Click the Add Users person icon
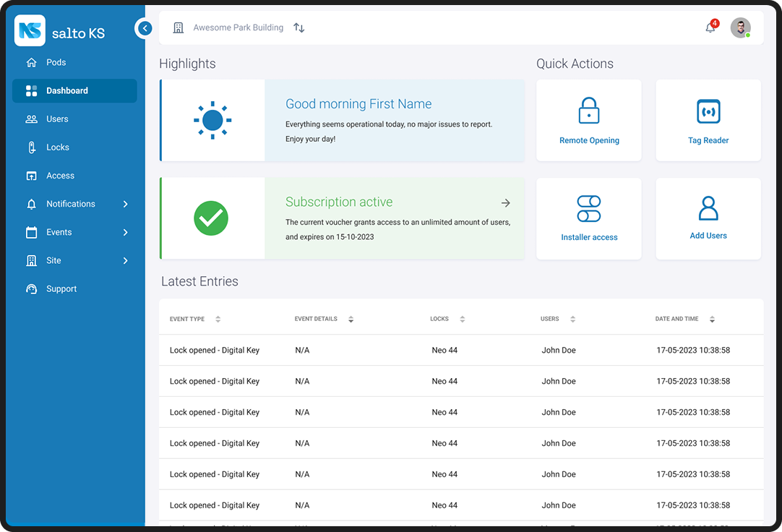 point(708,209)
